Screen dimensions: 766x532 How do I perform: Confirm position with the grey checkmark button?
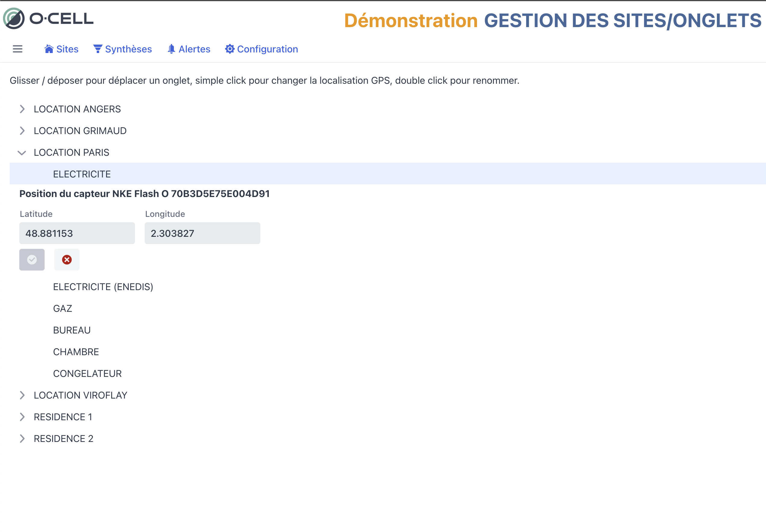click(x=32, y=260)
